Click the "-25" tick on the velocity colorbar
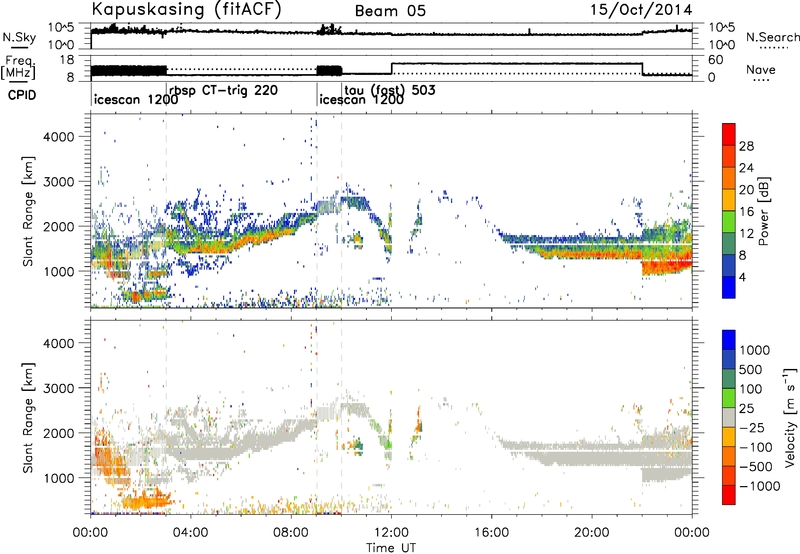This screenshot has width=800, height=554. coord(752,427)
